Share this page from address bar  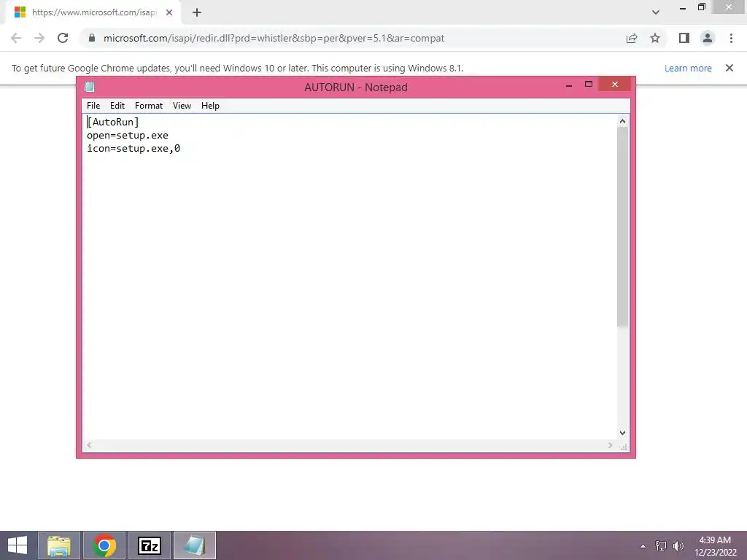(x=632, y=38)
